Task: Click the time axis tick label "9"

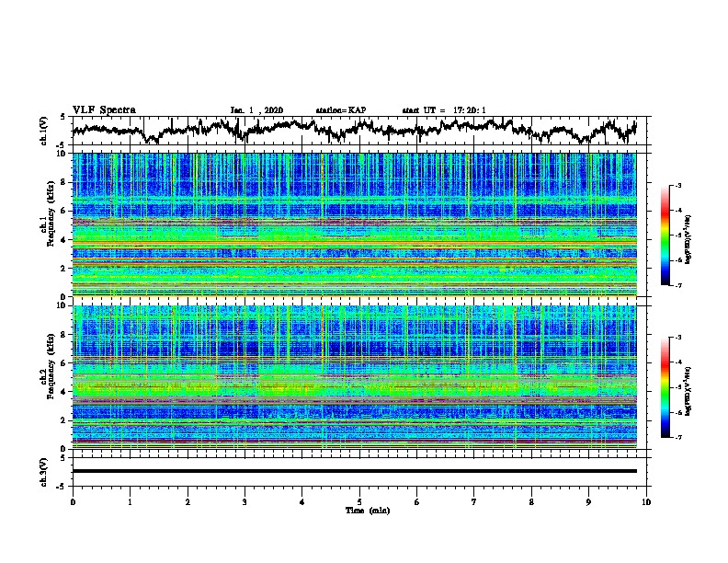Action: pyautogui.click(x=588, y=501)
